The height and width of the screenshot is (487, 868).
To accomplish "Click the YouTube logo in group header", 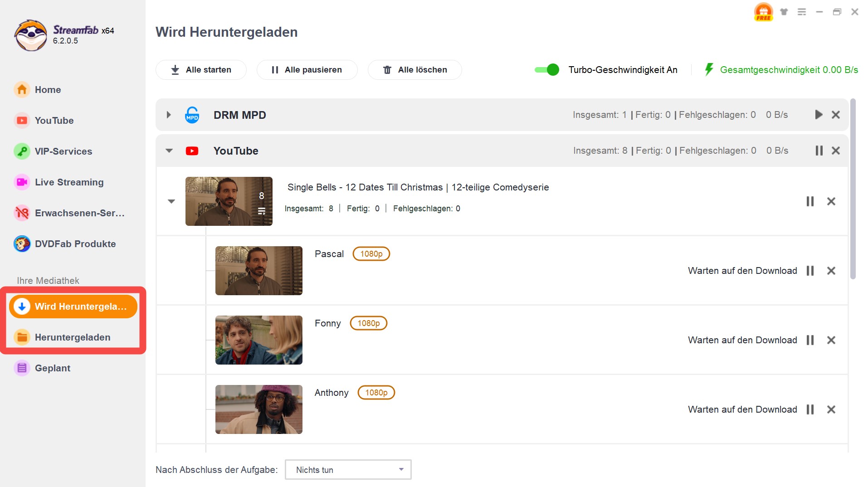I will pyautogui.click(x=192, y=151).
